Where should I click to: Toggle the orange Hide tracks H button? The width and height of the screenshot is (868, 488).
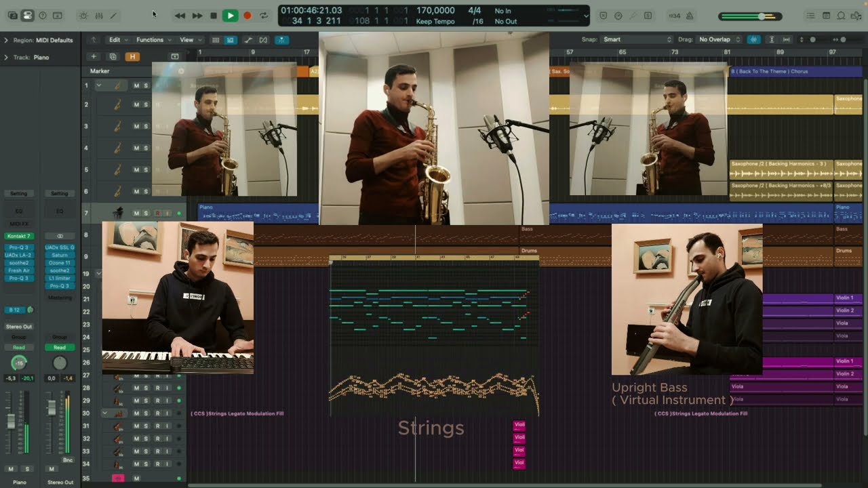click(132, 57)
